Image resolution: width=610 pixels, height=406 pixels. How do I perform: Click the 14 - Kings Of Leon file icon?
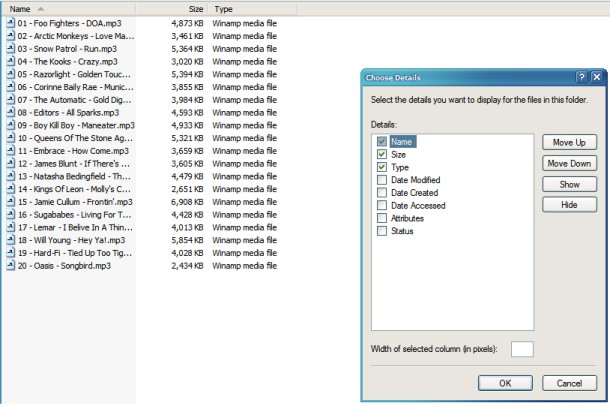(11, 189)
